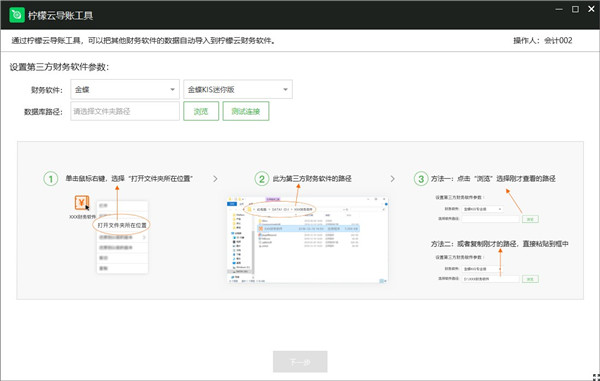
Task: Maximize the 柠檬云导账工具 window
Action: pyautogui.click(x=575, y=9)
